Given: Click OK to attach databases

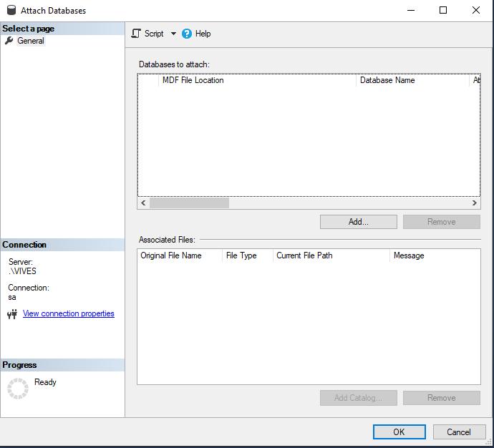Looking at the screenshot, I should [399, 432].
